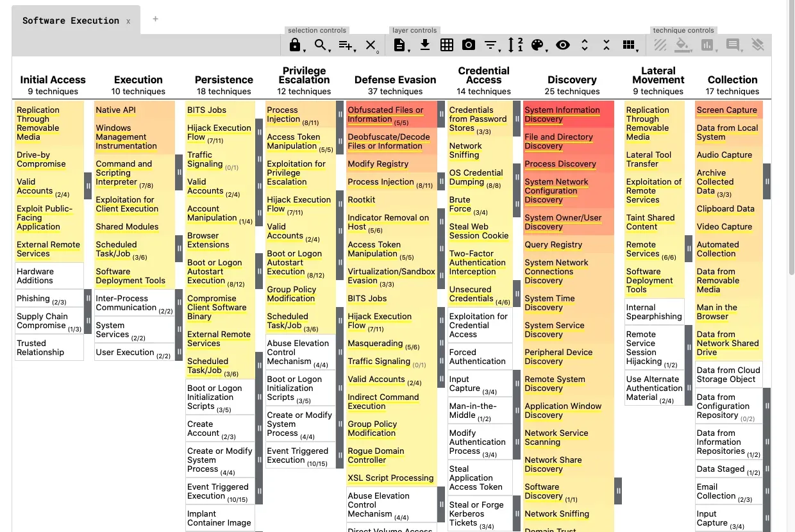Select the Native API technique
The image size is (795, 532).
tap(134, 110)
